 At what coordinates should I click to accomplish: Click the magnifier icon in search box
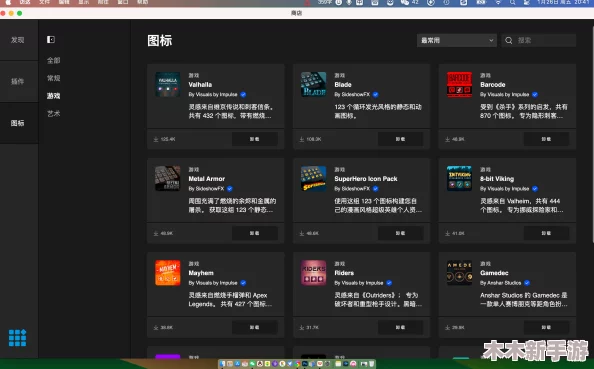coord(509,40)
